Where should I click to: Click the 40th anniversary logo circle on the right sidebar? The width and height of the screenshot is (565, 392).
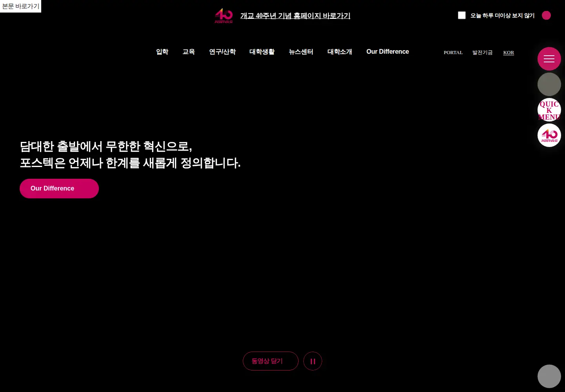549,135
